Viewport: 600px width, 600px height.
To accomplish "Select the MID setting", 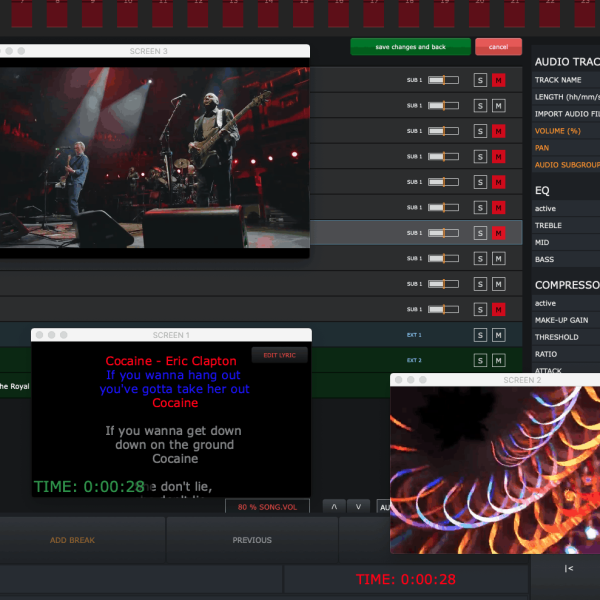I will pyautogui.click(x=566, y=242).
